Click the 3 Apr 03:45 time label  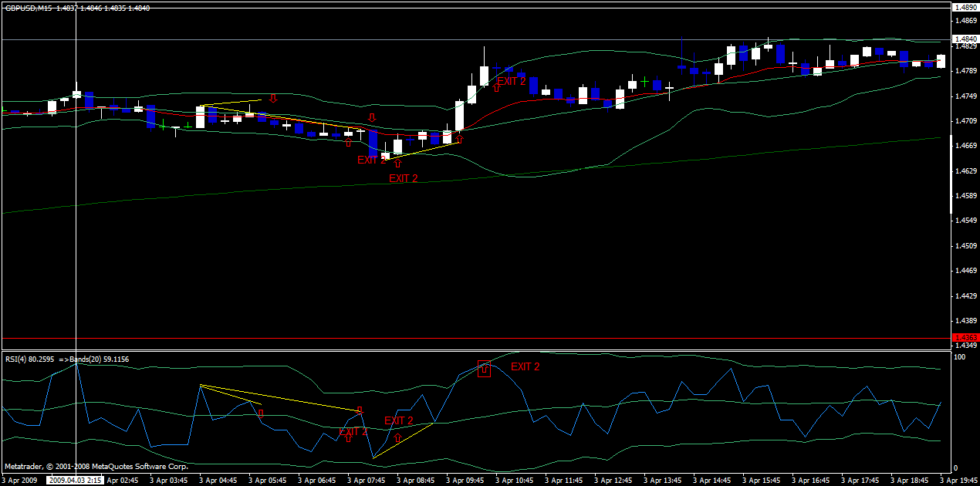[167, 480]
